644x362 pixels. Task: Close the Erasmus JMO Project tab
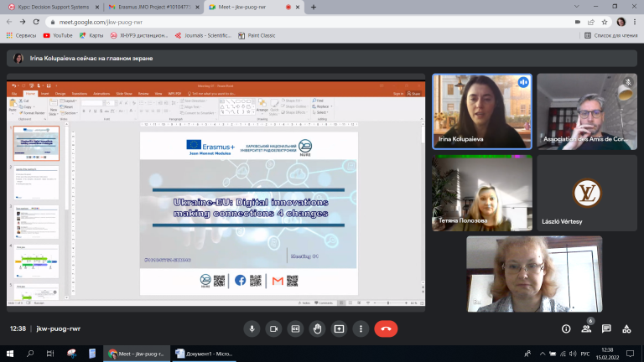pyautogui.click(x=197, y=7)
